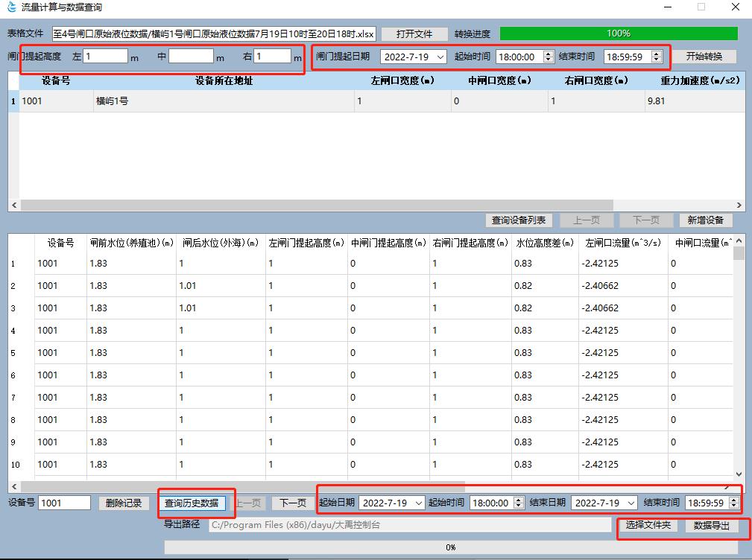Click the 打开文件 button

pos(414,34)
